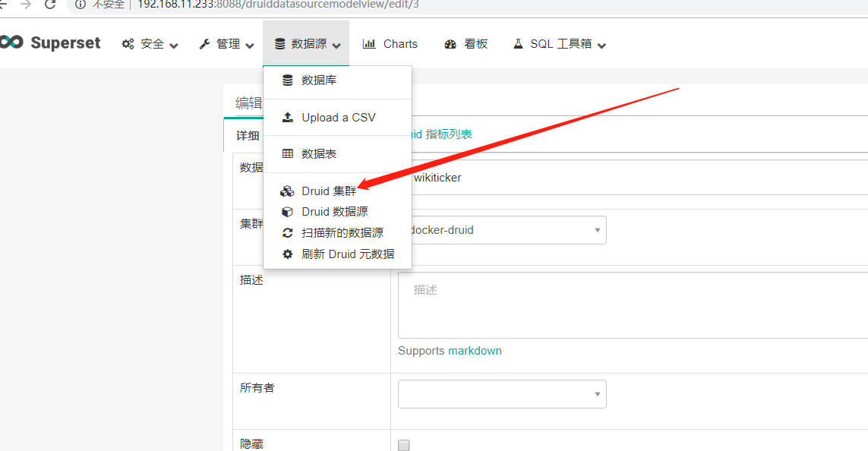868x451 pixels.
Task: Click the browser forward arrow
Action: coord(26,5)
